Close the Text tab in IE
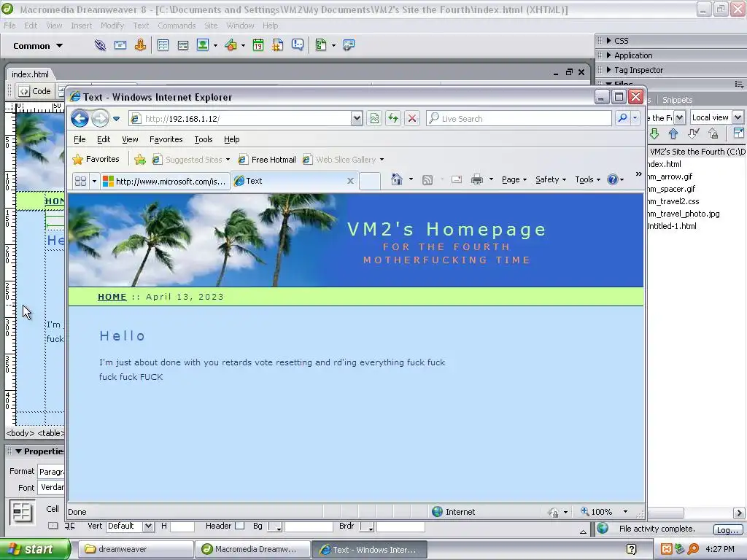Screen dimensions: 747x560 pos(350,181)
